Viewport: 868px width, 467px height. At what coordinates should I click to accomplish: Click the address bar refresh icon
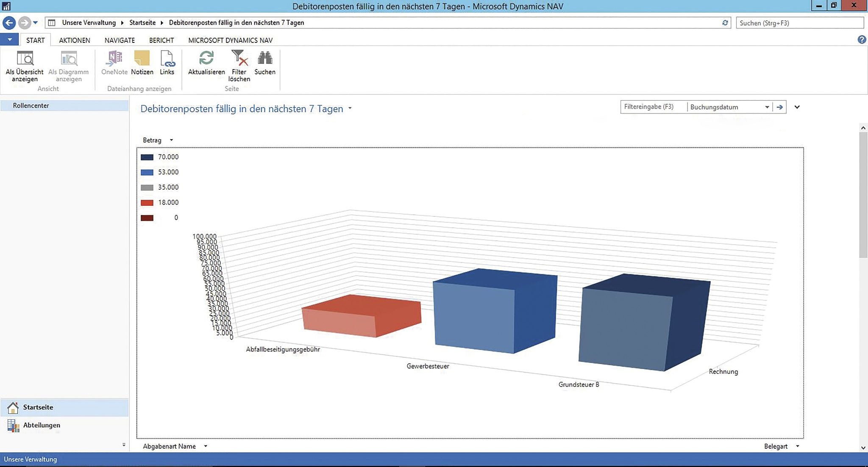(725, 23)
